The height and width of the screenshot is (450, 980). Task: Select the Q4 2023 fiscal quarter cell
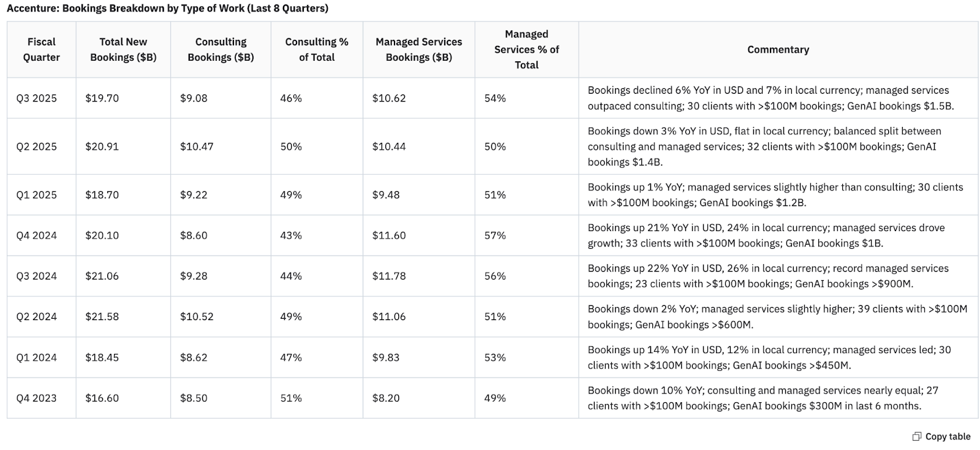pos(37,398)
